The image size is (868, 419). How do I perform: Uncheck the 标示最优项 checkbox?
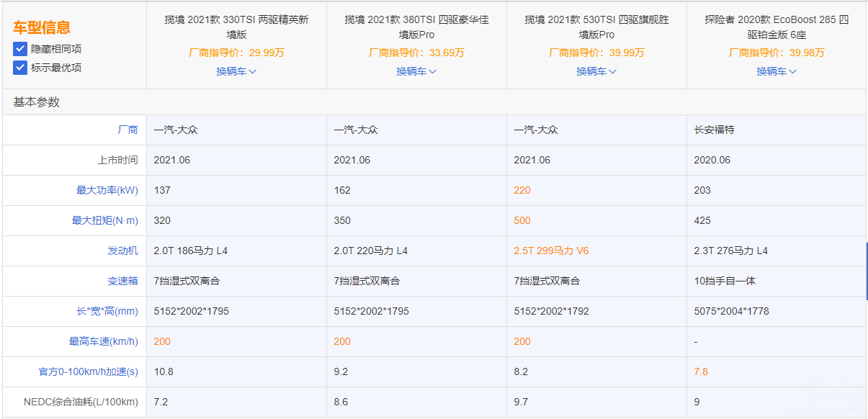20,68
